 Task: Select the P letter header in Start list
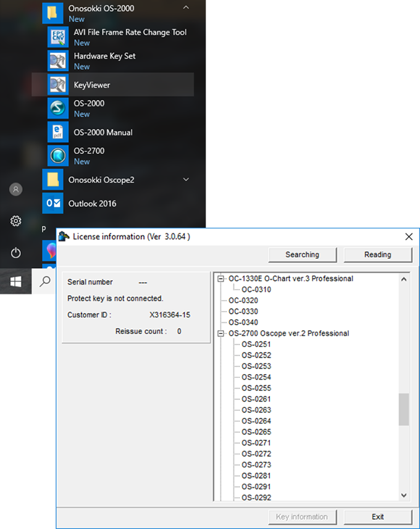pos(44,229)
